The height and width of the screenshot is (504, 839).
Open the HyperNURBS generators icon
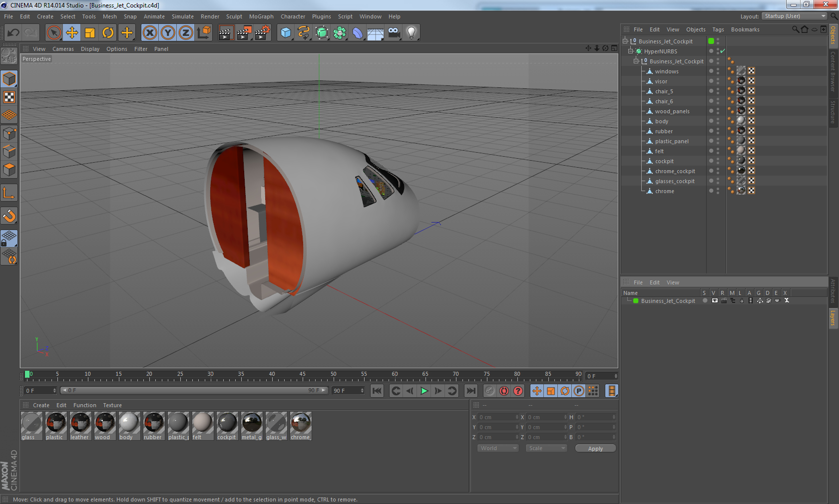(x=322, y=33)
